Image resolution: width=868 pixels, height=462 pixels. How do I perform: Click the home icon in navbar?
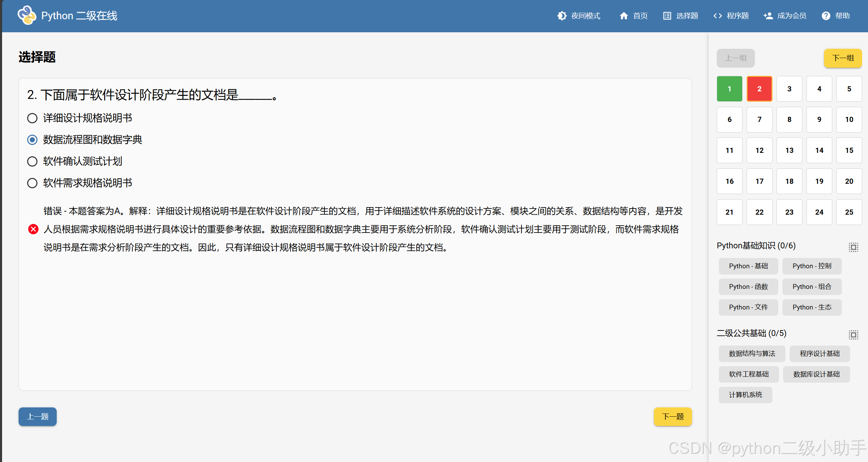[624, 16]
